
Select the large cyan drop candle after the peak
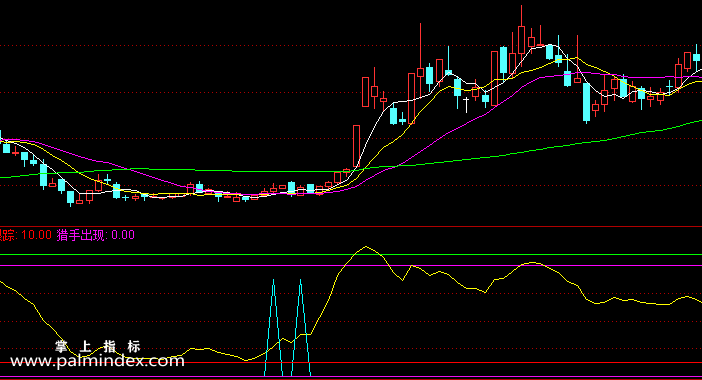[x=586, y=102]
